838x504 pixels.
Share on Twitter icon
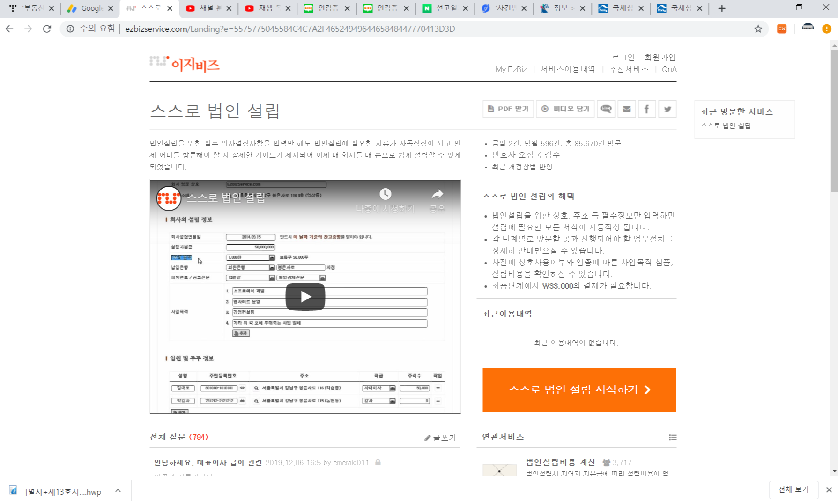(667, 109)
